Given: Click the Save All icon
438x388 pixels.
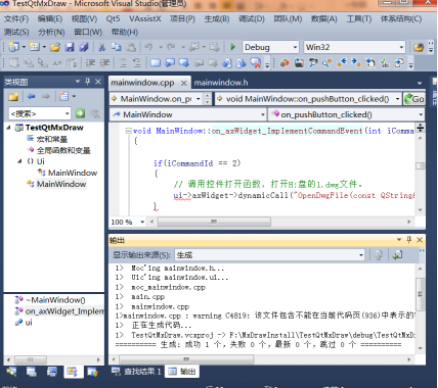Looking at the screenshot, I should tap(84, 47).
